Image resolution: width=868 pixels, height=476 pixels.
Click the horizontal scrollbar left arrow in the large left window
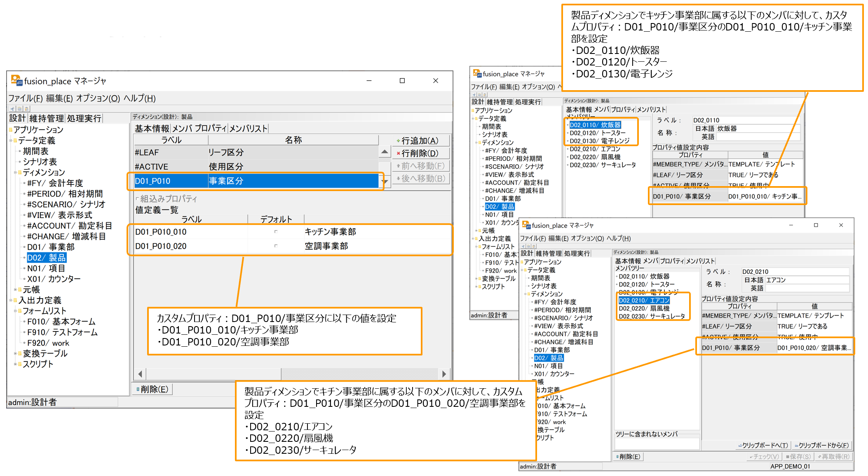(140, 374)
